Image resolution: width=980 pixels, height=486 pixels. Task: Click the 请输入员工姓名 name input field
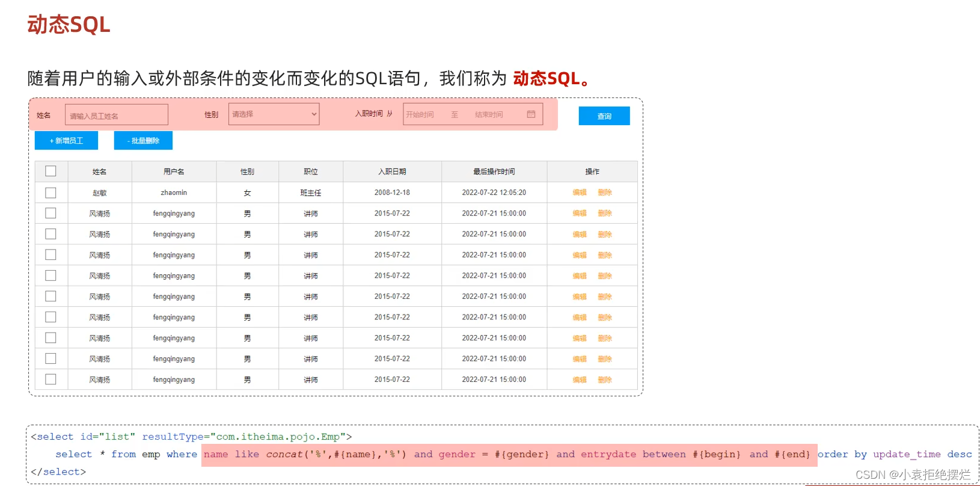pos(117,115)
